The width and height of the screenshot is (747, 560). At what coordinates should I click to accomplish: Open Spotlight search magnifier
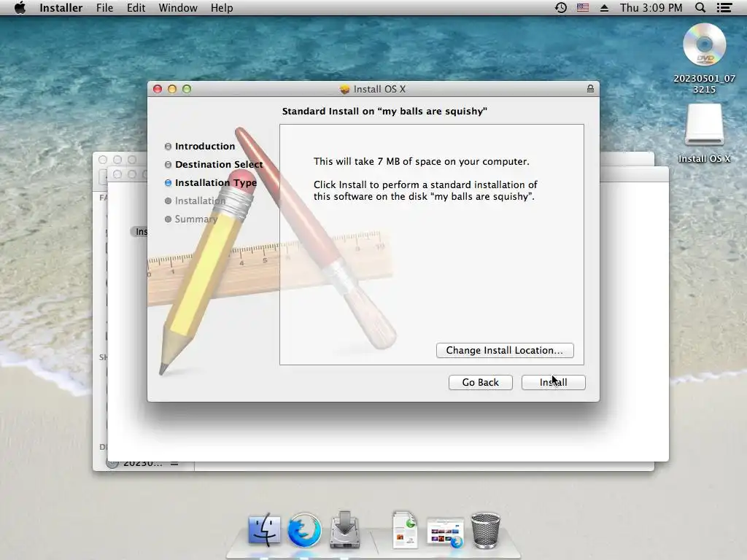click(x=700, y=8)
